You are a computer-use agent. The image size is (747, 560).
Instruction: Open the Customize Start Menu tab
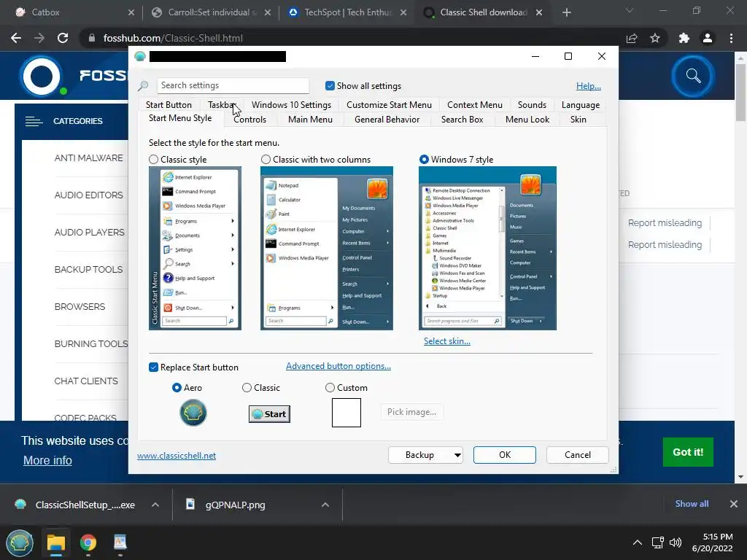point(389,105)
